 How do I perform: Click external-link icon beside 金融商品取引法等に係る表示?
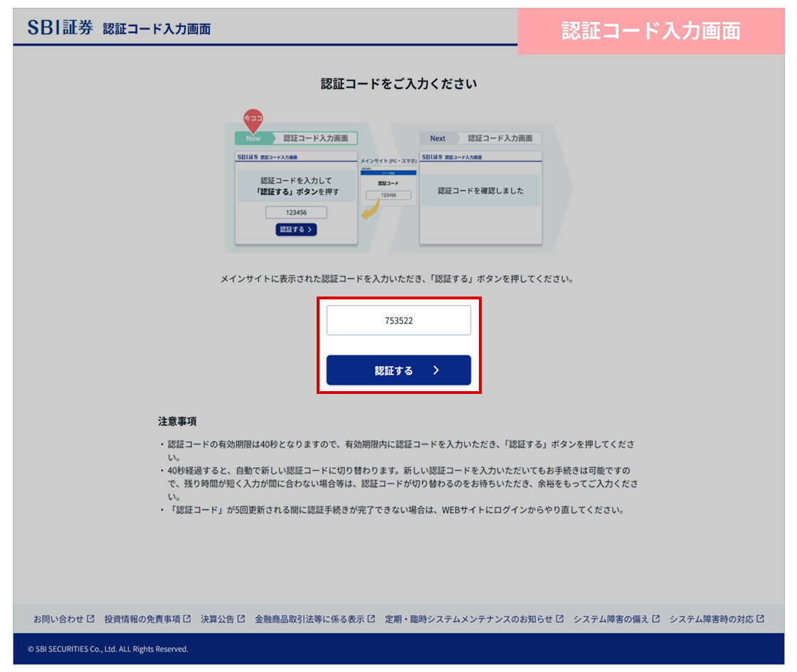pyautogui.click(x=371, y=619)
